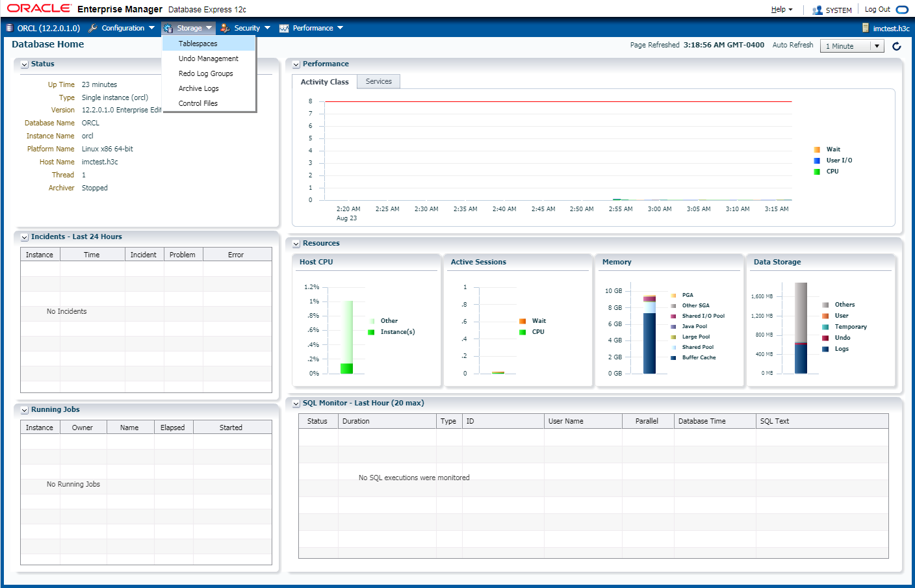Viewport: 915px width, 588px height.
Task: Collapse the Performance section
Action: click(x=296, y=64)
